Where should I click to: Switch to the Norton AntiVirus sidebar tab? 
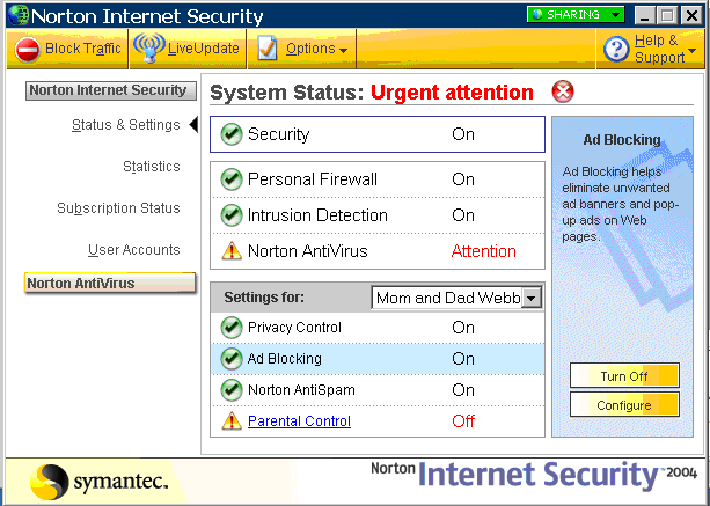[110, 283]
